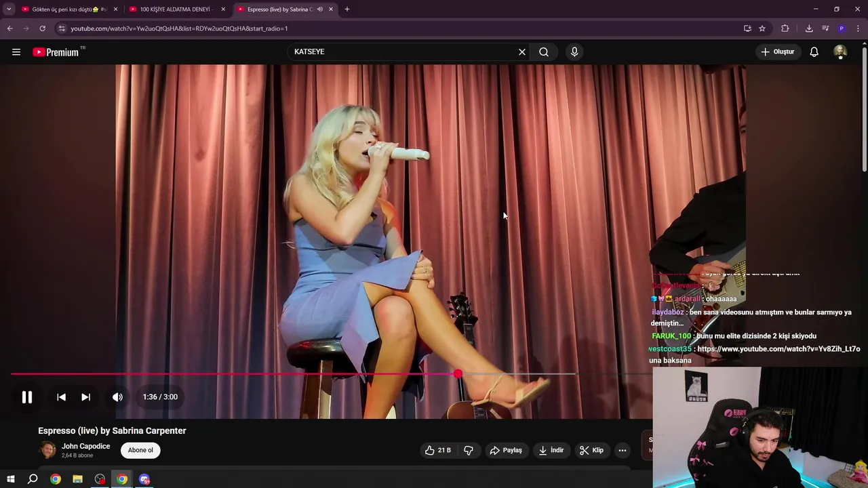Skip to next video in playlist

85,397
